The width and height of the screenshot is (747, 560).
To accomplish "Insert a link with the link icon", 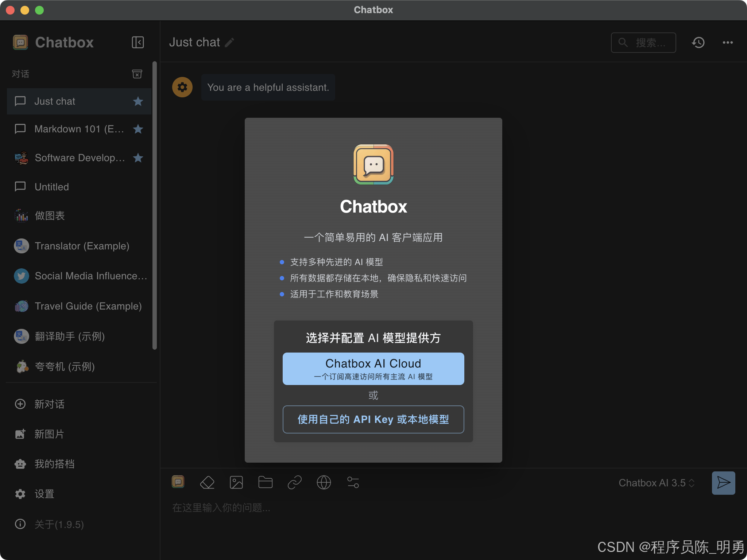I will tap(294, 482).
